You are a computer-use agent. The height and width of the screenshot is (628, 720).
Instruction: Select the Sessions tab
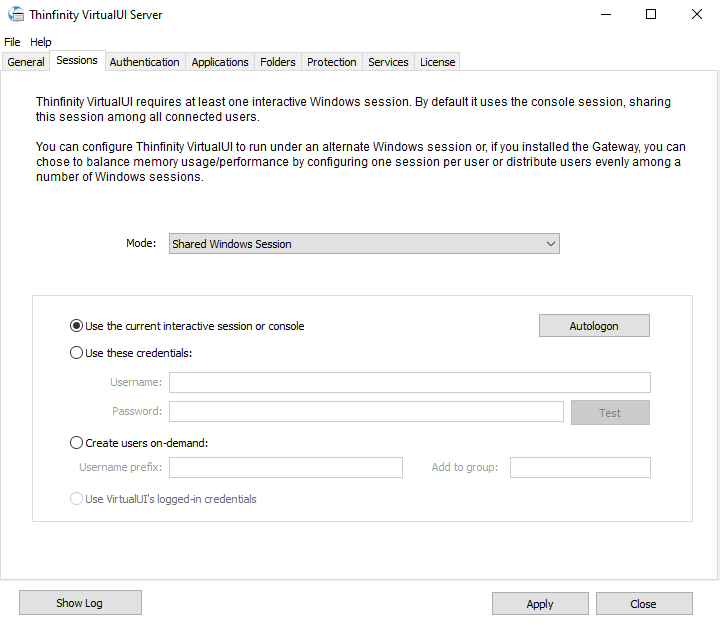(77, 61)
